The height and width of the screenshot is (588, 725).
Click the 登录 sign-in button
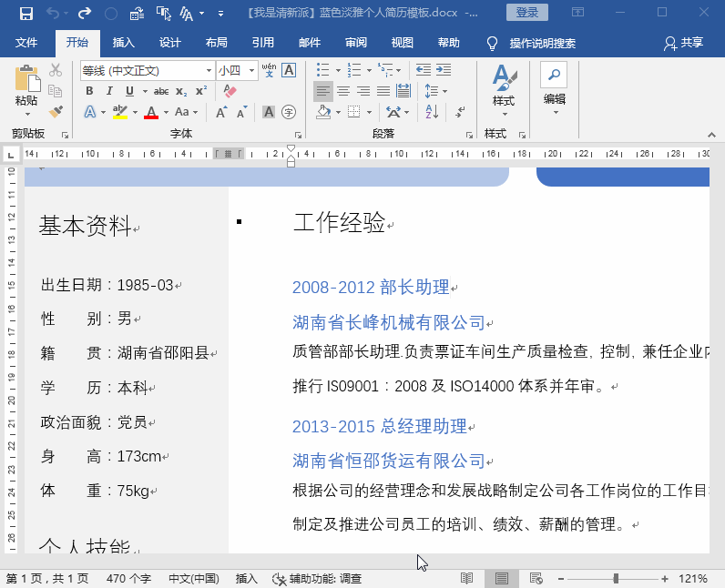527,13
